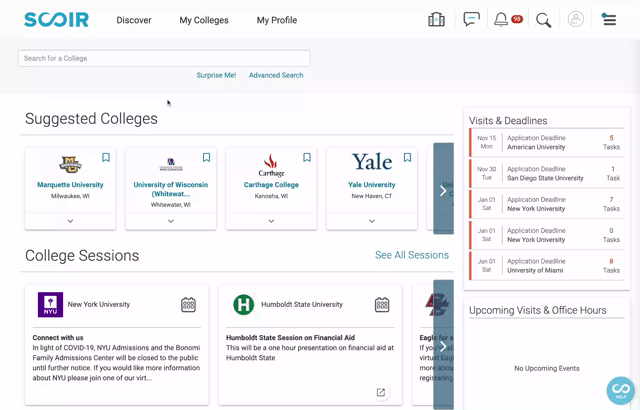Screen dimensions: 640x410
Task: Expand the Carthage College card
Action: (271, 221)
